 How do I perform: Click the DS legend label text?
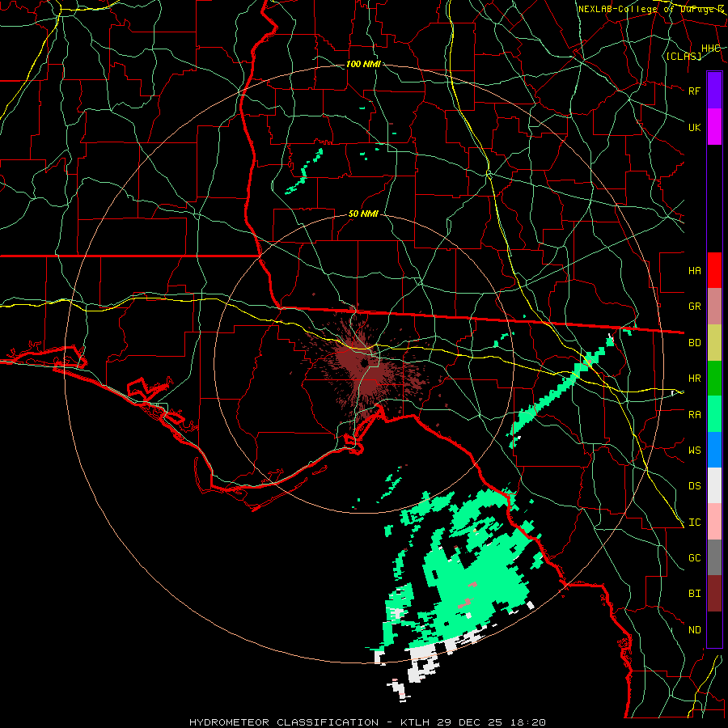pos(695,486)
